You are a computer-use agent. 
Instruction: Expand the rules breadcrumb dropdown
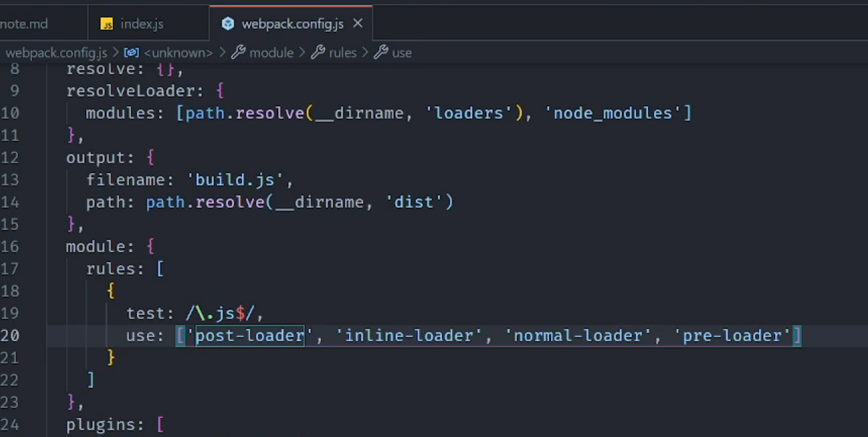343,53
